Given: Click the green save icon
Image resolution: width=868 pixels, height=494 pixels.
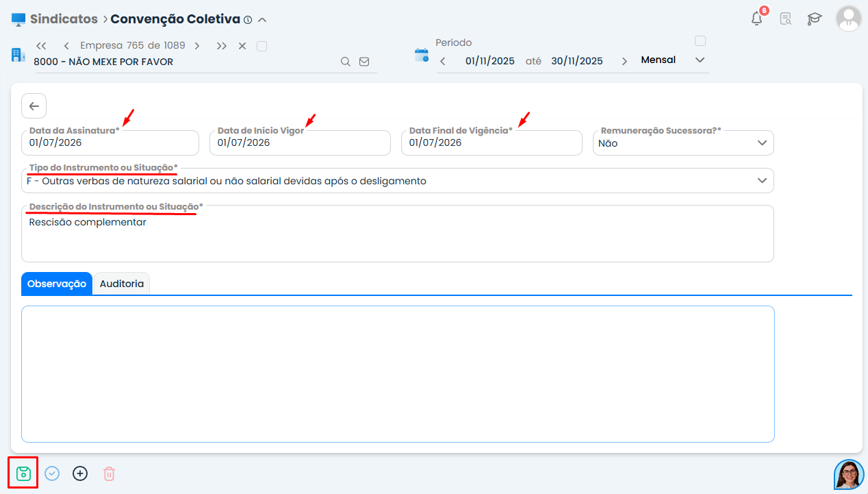Looking at the screenshot, I should (23, 473).
